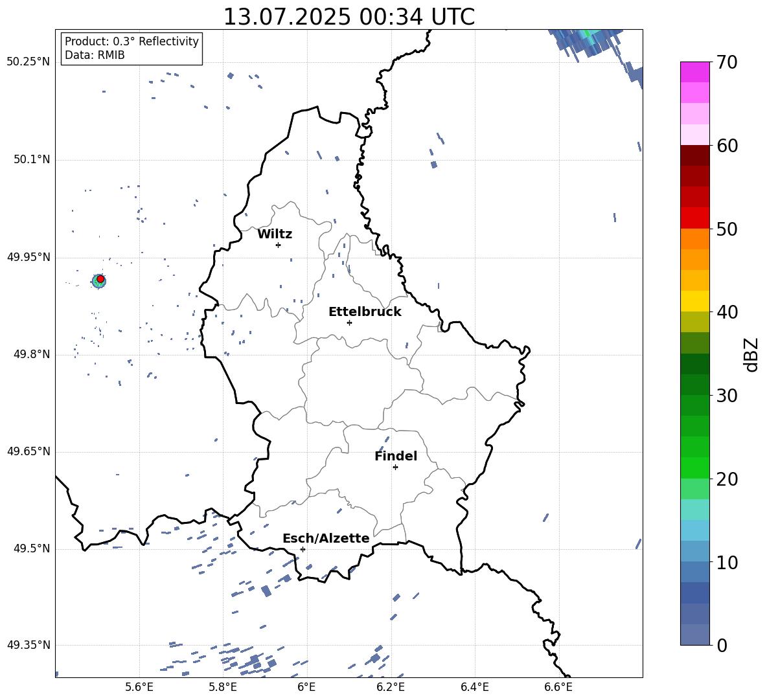This screenshot has width=767, height=700.
Task: Click the cross marker under Ettelbruck
Action: point(349,322)
